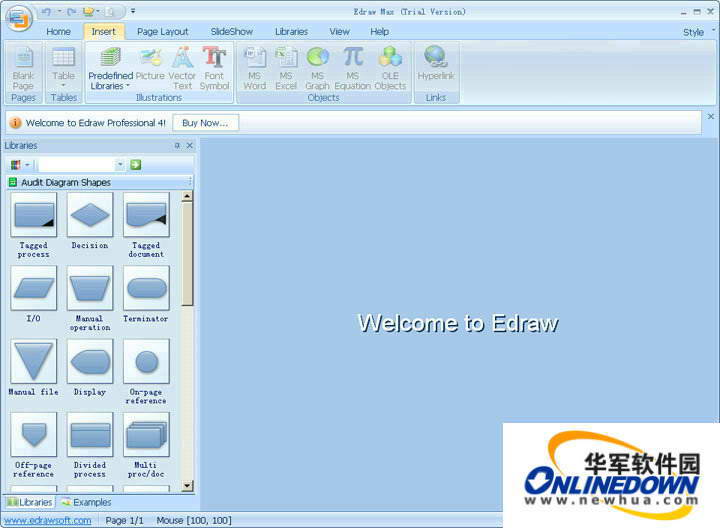Select the Multi proc/doc shape
The height and width of the screenshot is (528, 720).
click(x=146, y=435)
